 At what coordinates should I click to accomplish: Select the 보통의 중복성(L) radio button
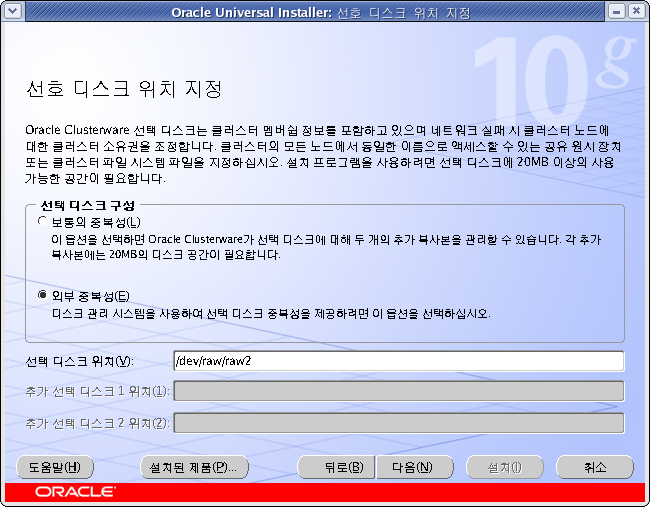pyautogui.click(x=42, y=221)
